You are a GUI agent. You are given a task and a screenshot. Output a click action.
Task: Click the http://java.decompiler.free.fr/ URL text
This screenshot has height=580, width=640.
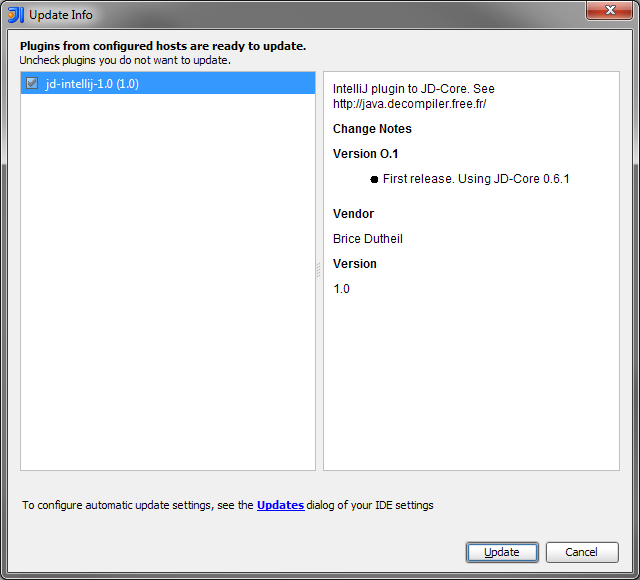409,104
